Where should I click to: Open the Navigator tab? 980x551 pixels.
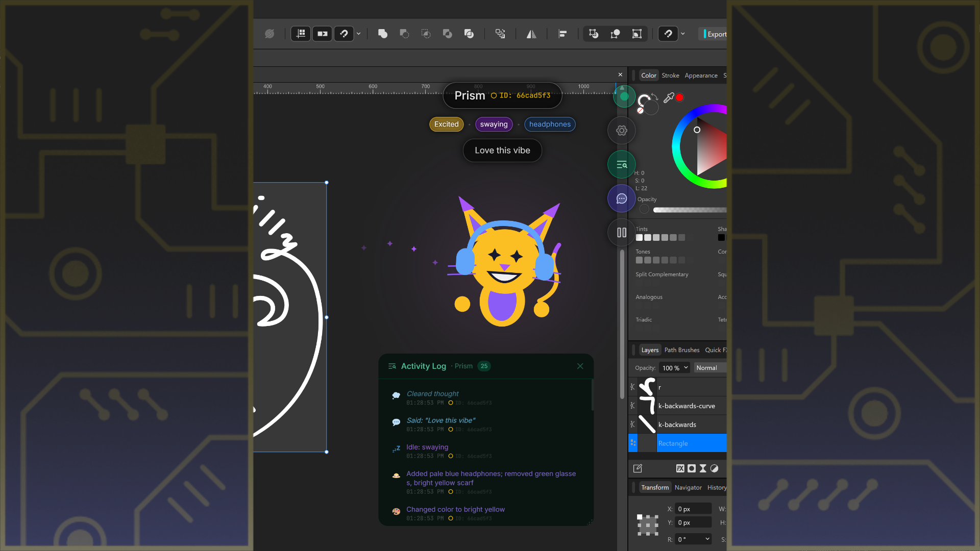[x=688, y=488]
